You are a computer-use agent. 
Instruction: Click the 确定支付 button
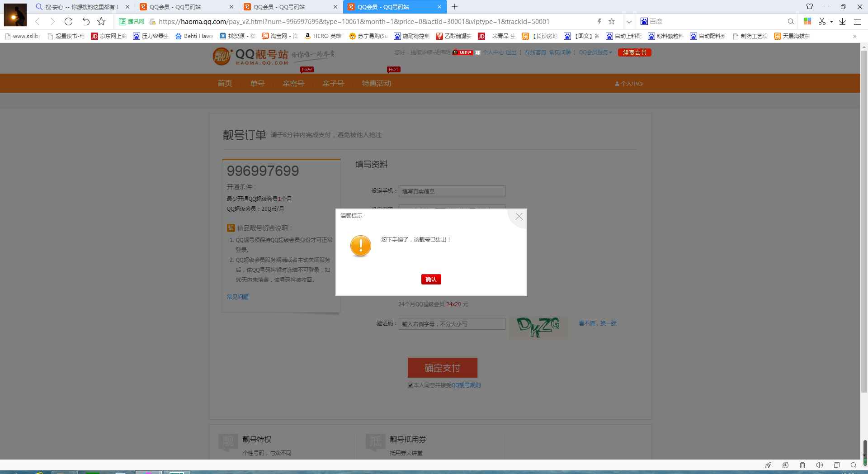[442, 368]
